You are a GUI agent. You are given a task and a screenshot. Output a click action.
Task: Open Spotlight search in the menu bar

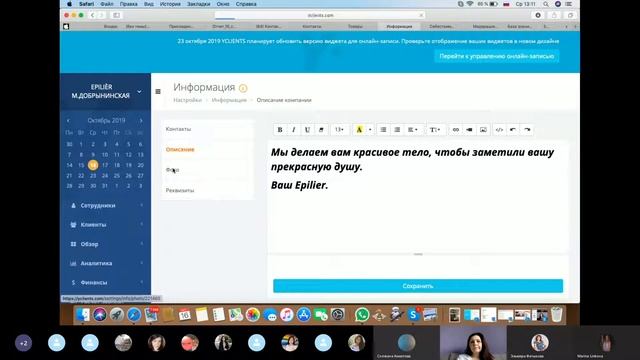(x=546, y=4)
